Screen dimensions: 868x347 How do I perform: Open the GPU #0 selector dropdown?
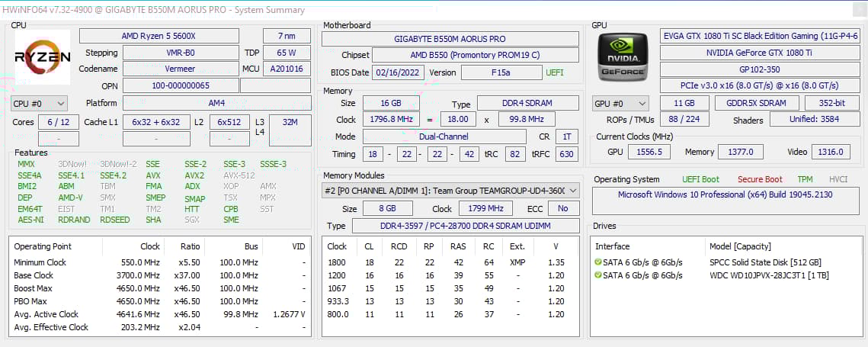(620, 103)
